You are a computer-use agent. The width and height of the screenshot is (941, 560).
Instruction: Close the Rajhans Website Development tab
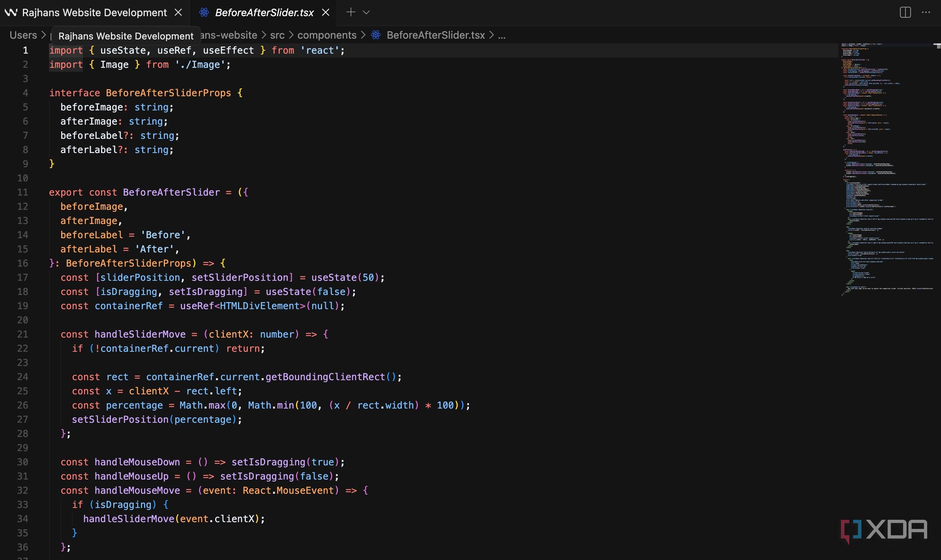tap(178, 13)
